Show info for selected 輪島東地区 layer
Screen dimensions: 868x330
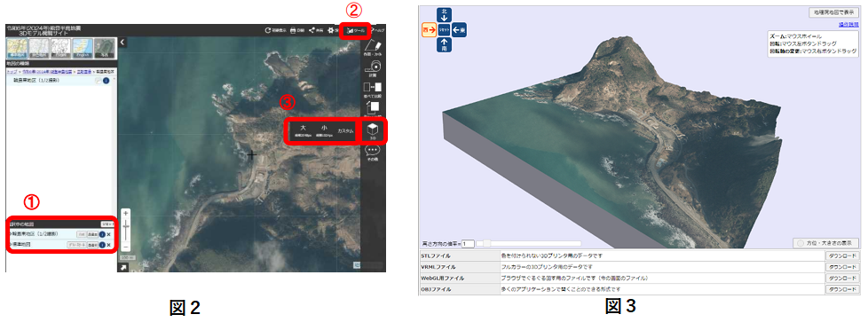click(102, 234)
